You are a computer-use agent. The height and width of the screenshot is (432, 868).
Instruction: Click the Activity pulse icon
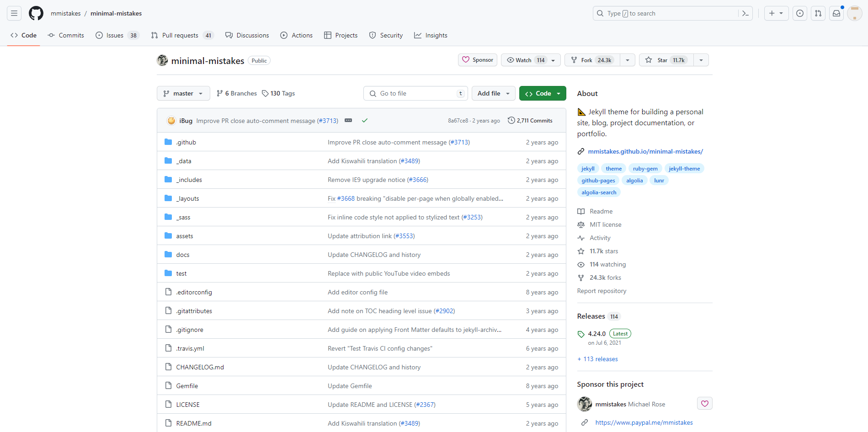click(581, 238)
